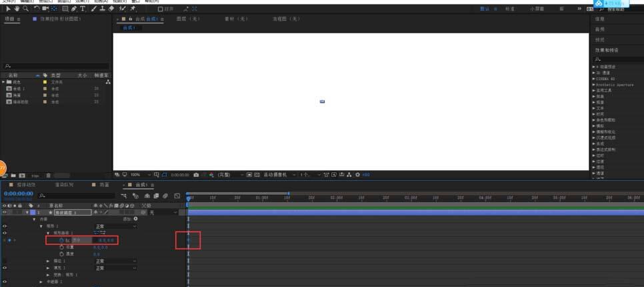Collapse the 形状图层 1 layer twirl arrow
The height and width of the screenshot is (287, 644).
click(27, 212)
